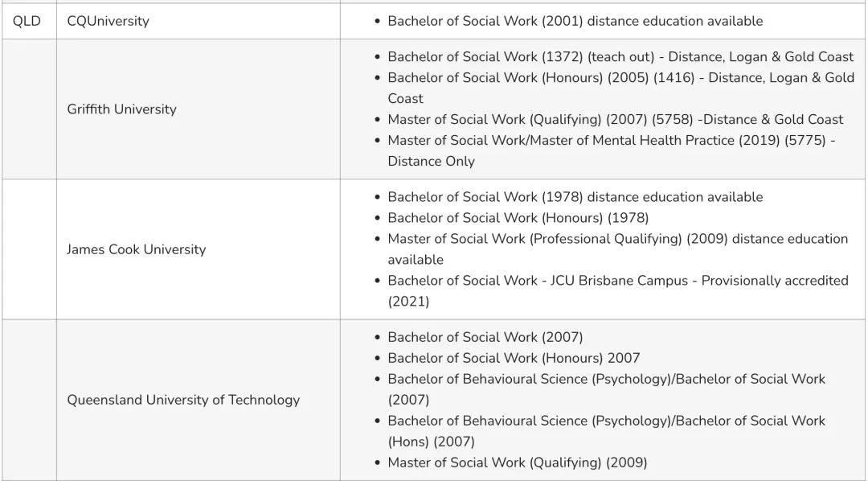The width and height of the screenshot is (868, 481).
Task: Click QUT's plain Bachelor of Social Work (2007) entry
Action: (x=485, y=337)
